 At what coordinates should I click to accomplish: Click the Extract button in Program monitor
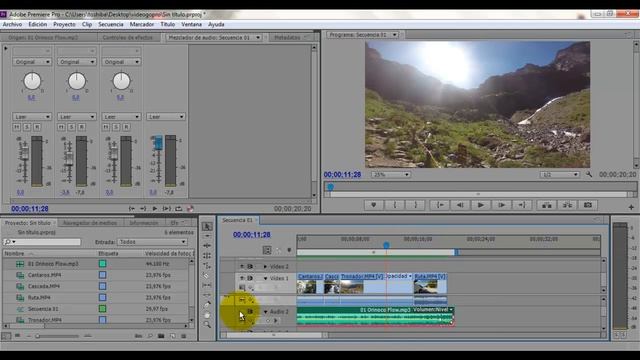click(567, 205)
